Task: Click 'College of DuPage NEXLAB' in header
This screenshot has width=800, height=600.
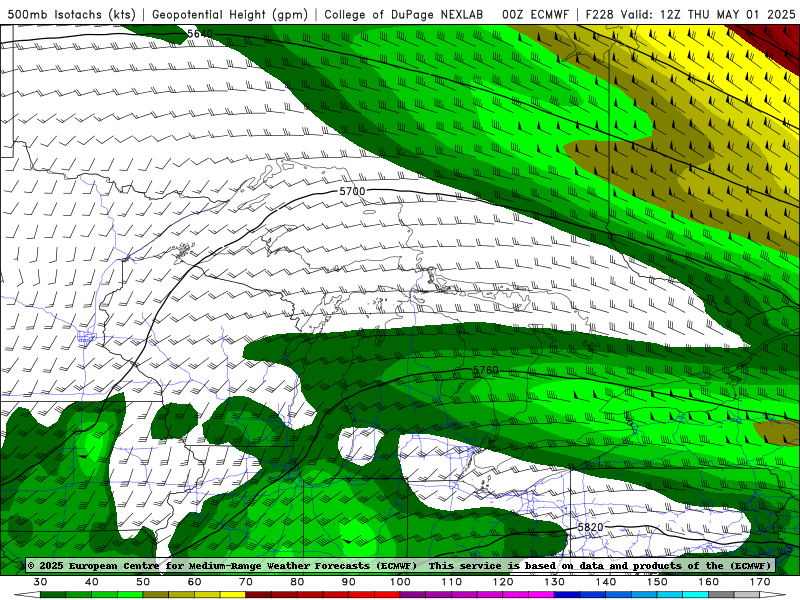Action: [404, 14]
